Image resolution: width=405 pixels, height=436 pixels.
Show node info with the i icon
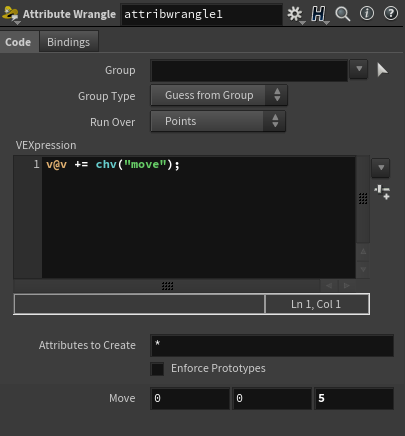tap(367, 14)
